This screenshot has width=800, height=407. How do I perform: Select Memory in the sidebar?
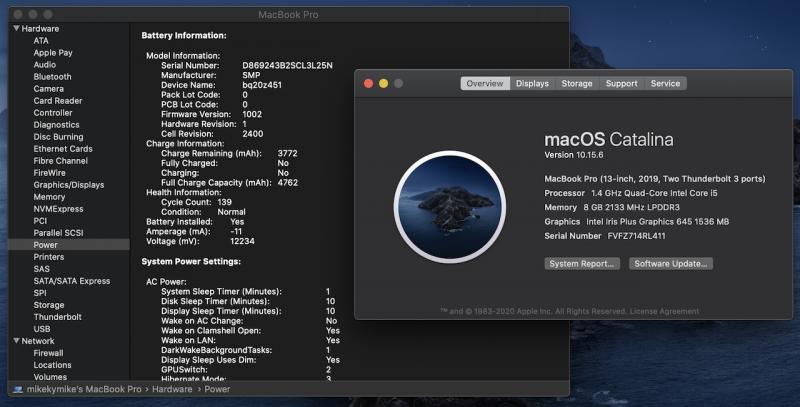pyautogui.click(x=49, y=197)
